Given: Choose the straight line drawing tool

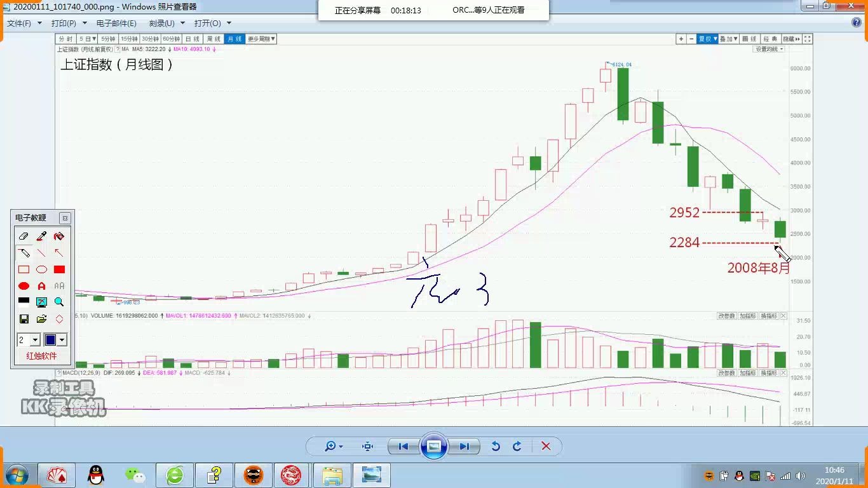Looking at the screenshot, I should 42,253.
